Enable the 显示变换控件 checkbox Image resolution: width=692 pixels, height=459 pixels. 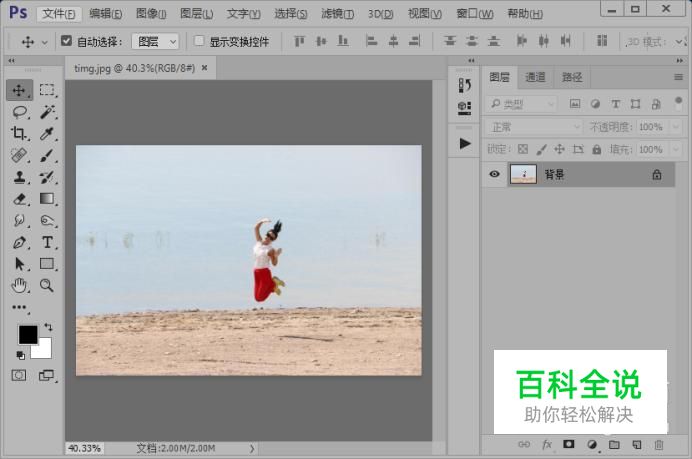click(x=199, y=42)
